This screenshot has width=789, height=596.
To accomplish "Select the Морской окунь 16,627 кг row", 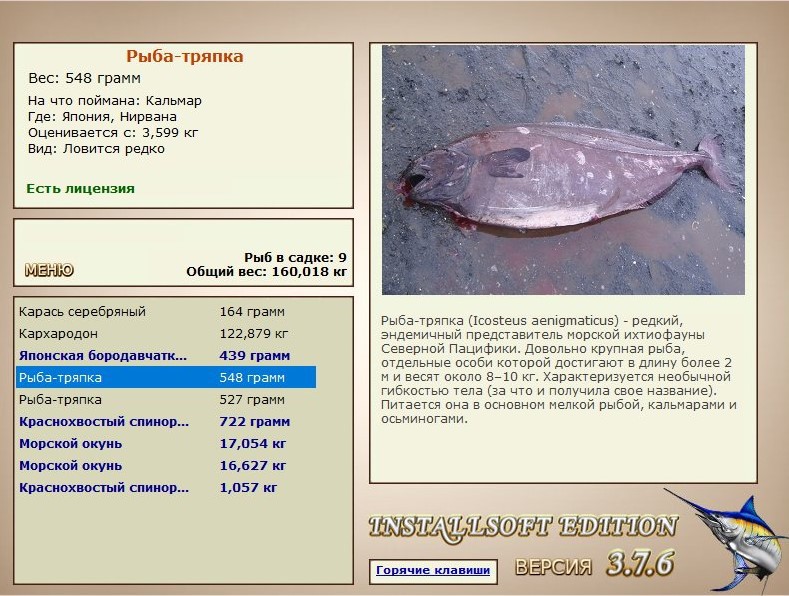I will 166,466.
